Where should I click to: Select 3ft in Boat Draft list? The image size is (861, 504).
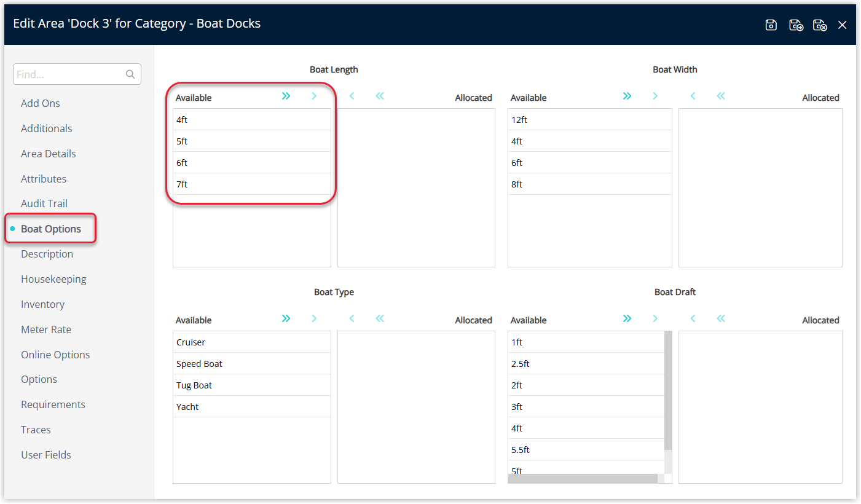pyautogui.click(x=586, y=407)
